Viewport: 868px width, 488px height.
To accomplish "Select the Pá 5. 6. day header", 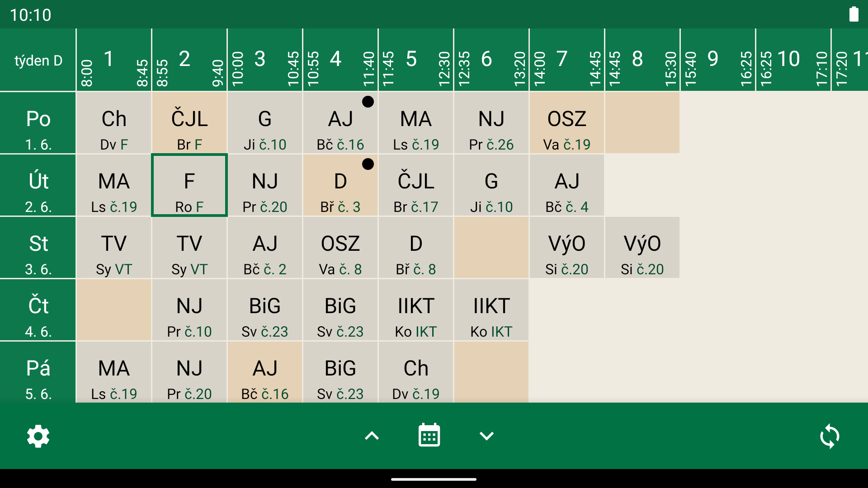I will pyautogui.click(x=38, y=372).
